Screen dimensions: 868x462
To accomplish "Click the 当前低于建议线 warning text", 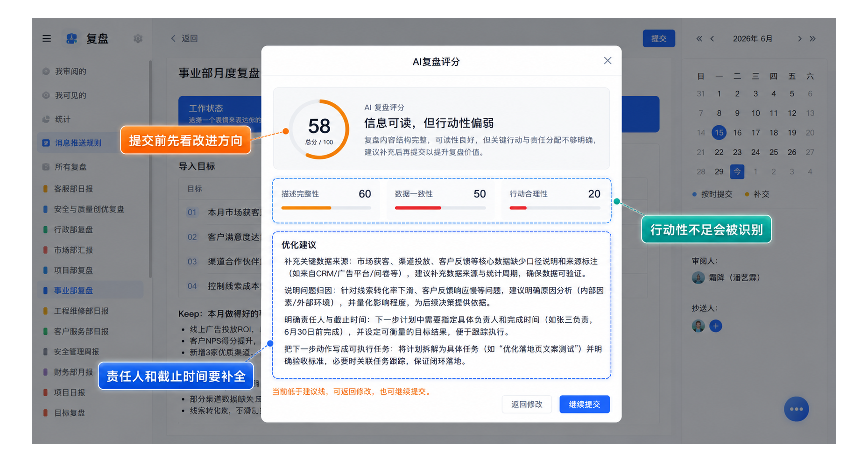I will (353, 391).
